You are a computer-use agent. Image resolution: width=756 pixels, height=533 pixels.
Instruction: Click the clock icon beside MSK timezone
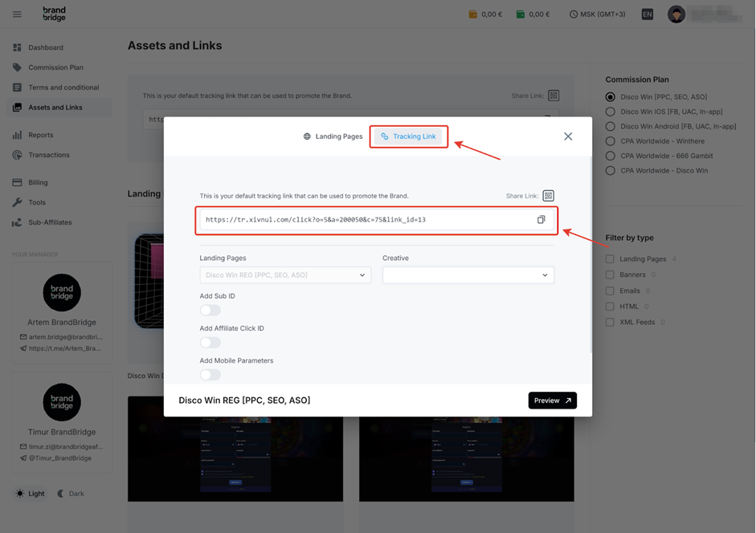(x=574, y=14)
